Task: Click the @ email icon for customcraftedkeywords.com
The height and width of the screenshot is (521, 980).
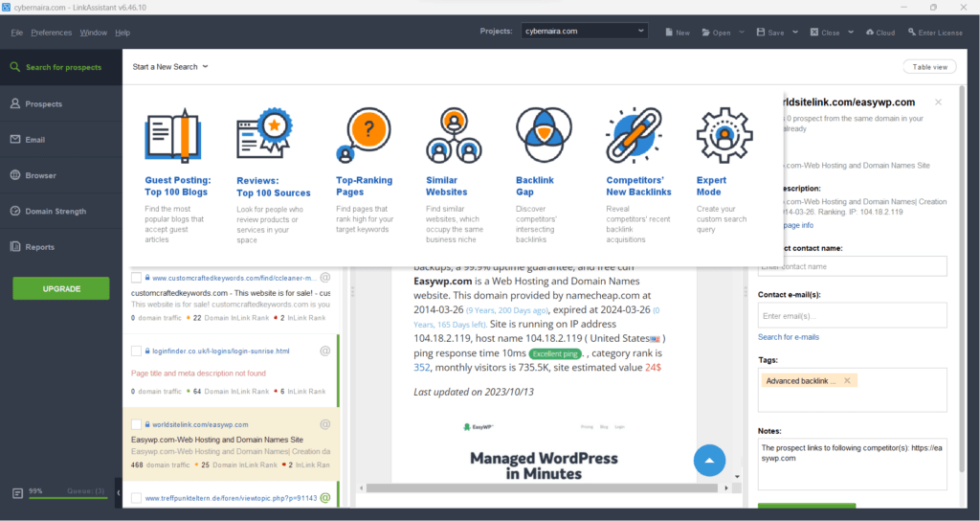Action: 325,278
